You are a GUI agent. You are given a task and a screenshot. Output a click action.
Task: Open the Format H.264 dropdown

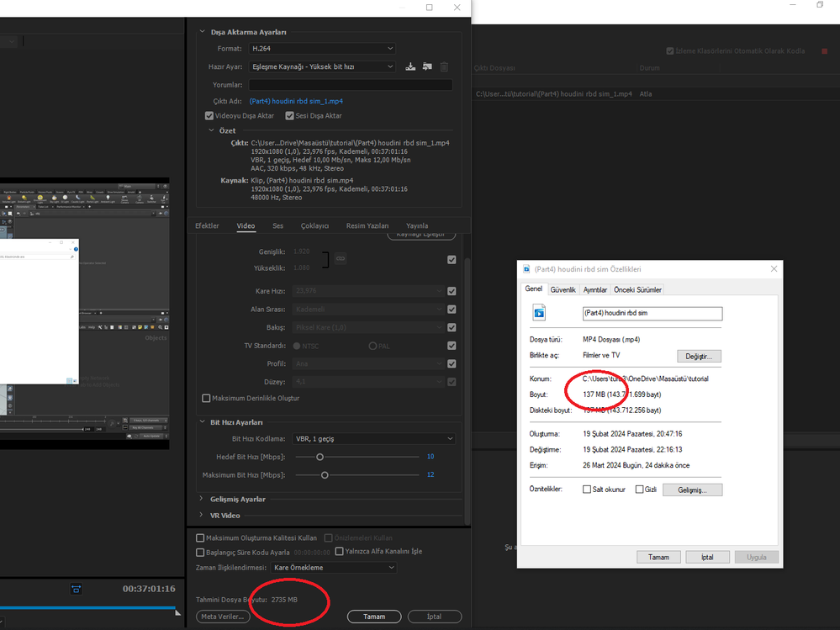322,49
